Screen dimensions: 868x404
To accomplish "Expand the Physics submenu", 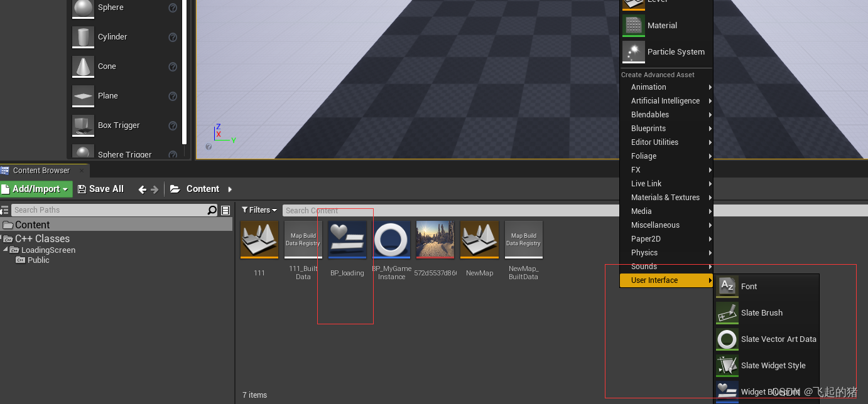I will (666, 253).
